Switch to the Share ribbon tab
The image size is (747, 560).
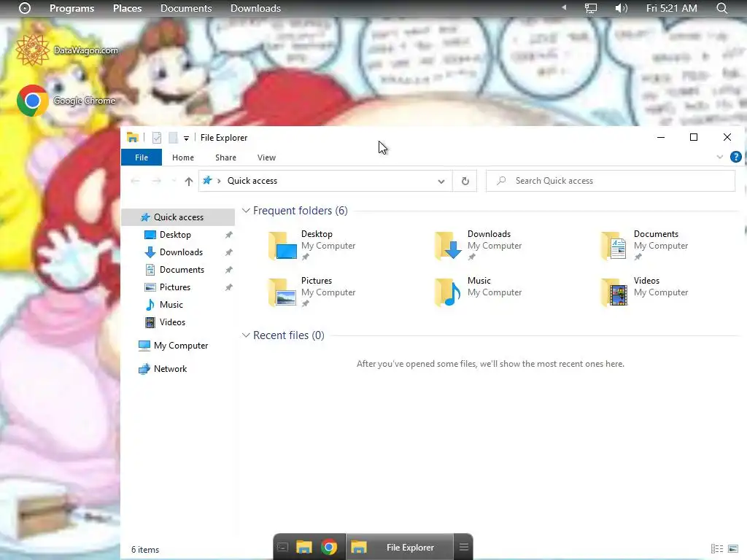(x=226, y=157)
